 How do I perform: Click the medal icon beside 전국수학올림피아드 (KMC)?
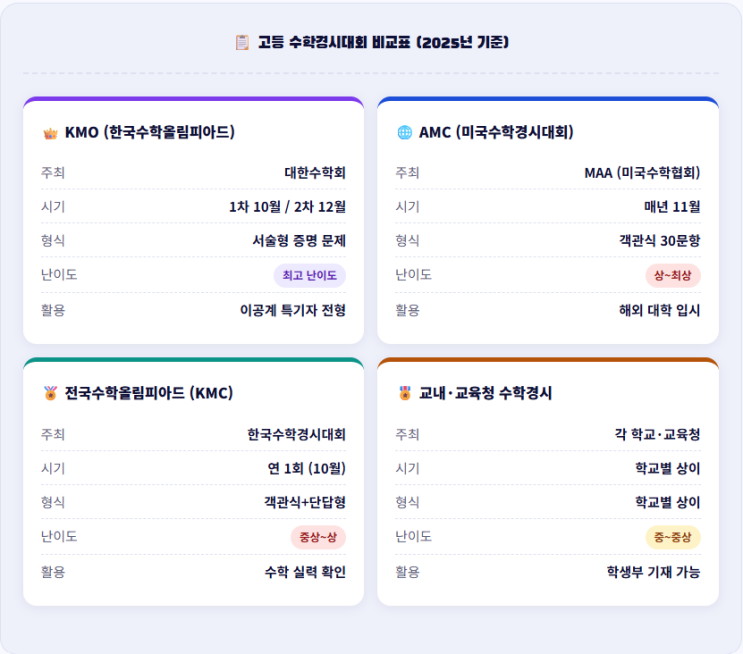point(50,393)
